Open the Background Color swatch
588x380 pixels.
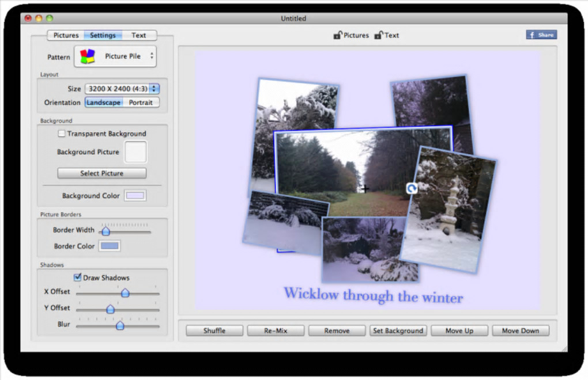[x=135, y=195]
